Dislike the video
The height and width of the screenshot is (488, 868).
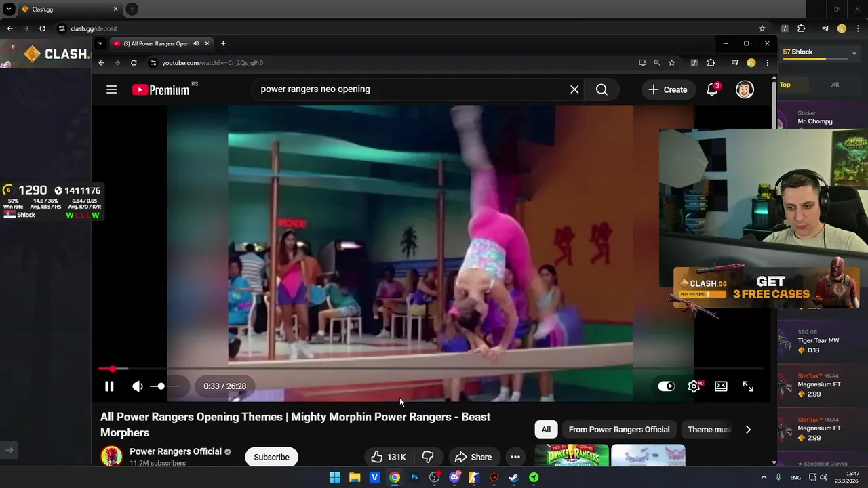[x=428, y=457]
